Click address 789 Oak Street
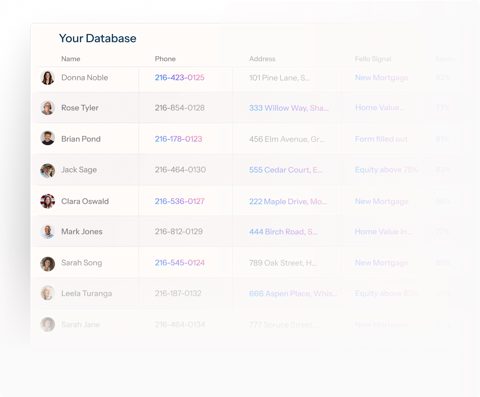Viewport: 480px width, 397px height. point(283,263)
